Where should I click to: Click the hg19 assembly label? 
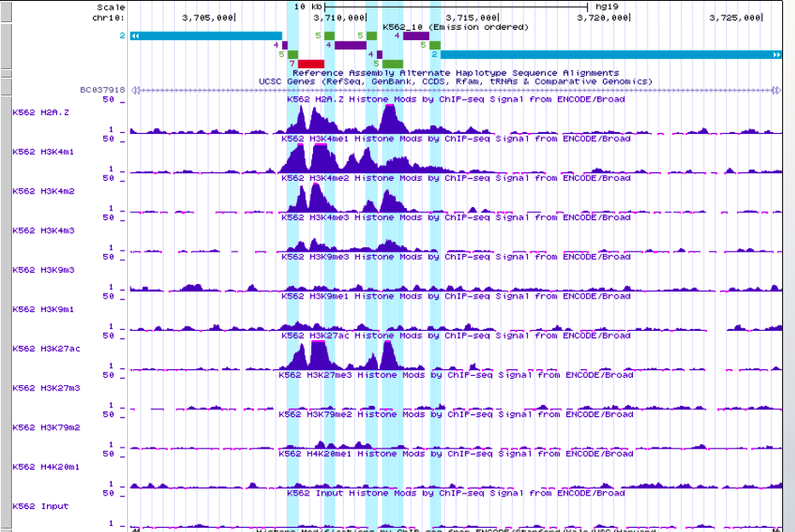[x=606, y=7]
